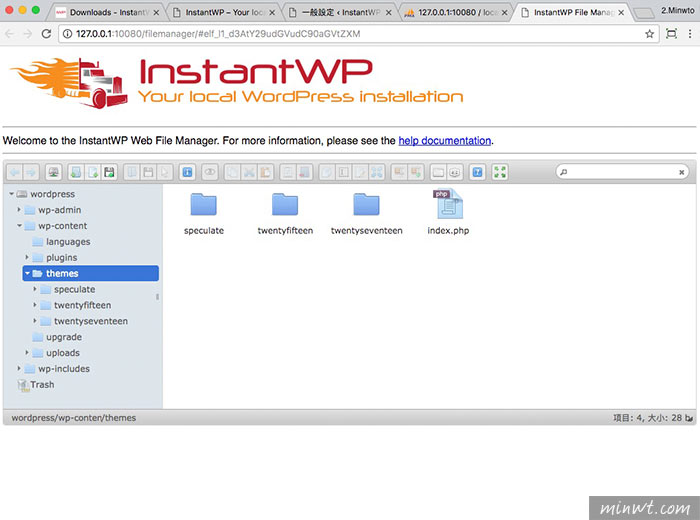Click the Get info toolbar icon
This screenshot has height=520, width=700.
click(x=188, y=172)
